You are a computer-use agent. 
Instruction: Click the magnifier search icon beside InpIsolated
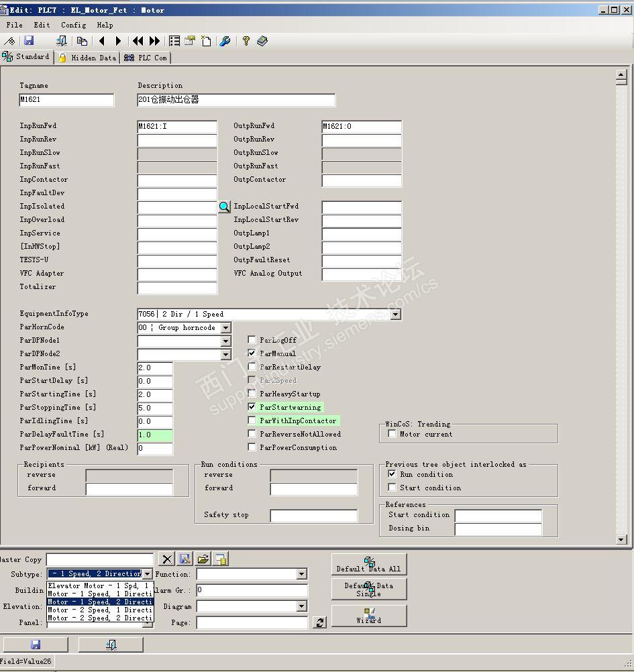[x=224, y=207]
